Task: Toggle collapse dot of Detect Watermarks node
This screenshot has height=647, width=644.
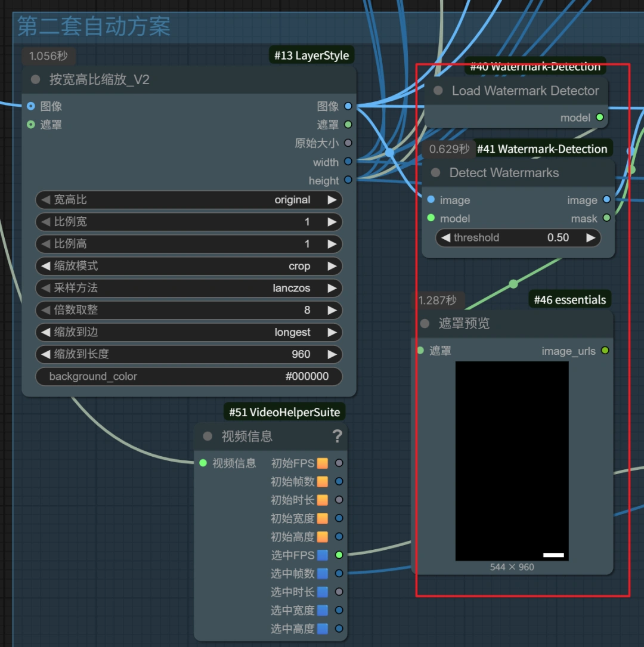Action: [435, 173]
